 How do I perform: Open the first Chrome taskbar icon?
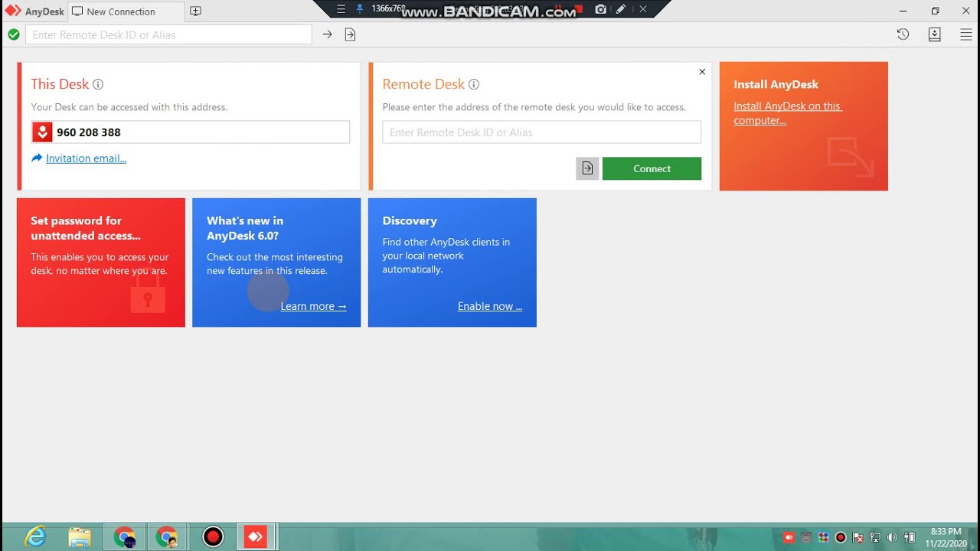coord(124,537)
